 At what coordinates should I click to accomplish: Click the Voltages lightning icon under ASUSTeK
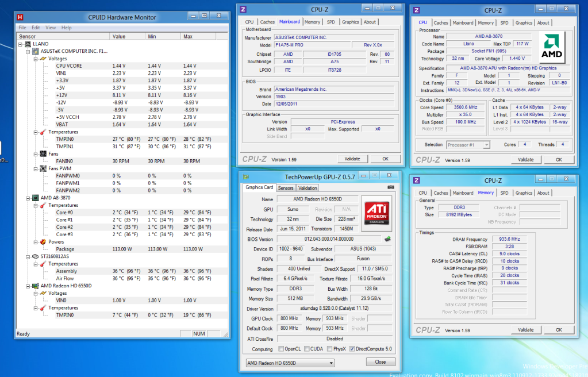coord(43,59)
